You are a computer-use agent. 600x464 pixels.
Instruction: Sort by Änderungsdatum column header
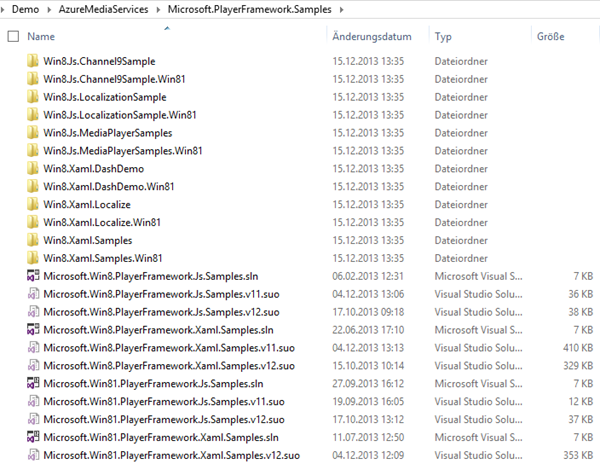coord(372,36)
